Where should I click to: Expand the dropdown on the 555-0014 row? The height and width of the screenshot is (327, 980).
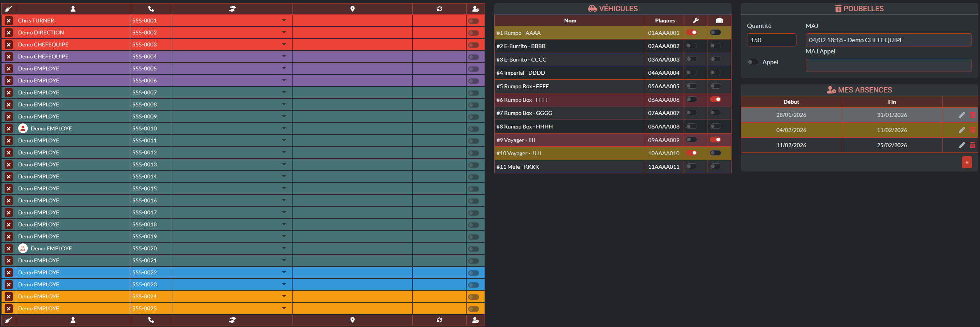coord(284,176)
